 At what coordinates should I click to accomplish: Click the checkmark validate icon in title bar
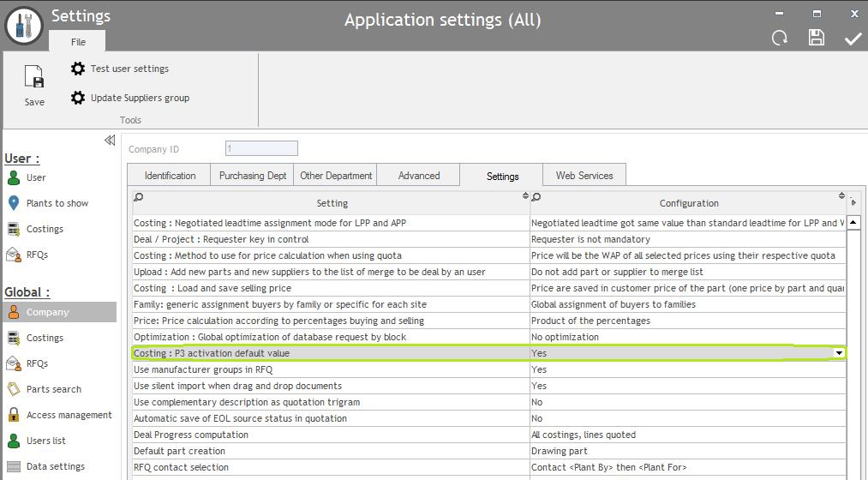(853, 39)
